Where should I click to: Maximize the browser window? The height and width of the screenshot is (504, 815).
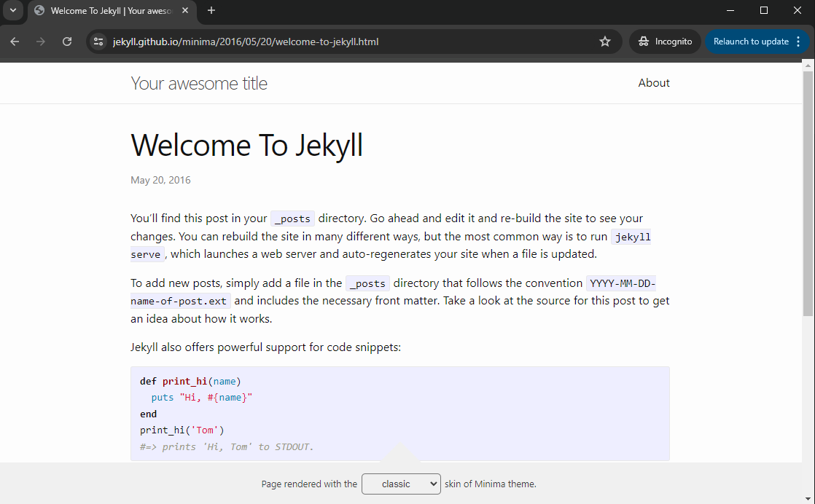pyautogui.click(x=764, y=10)
